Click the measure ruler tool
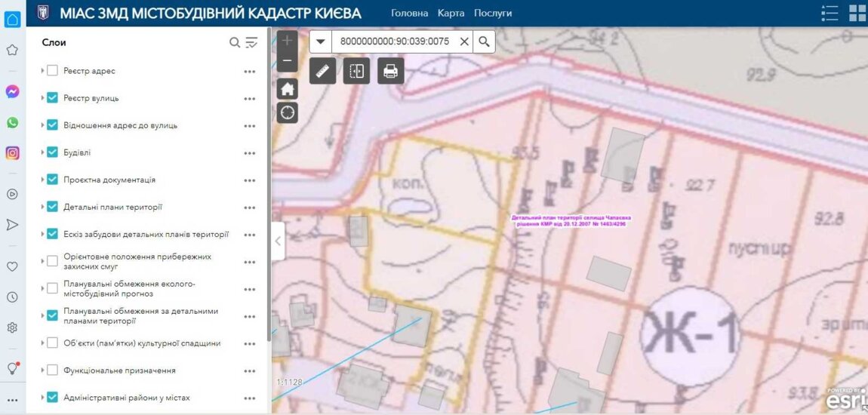 click(x=322, y=71)
